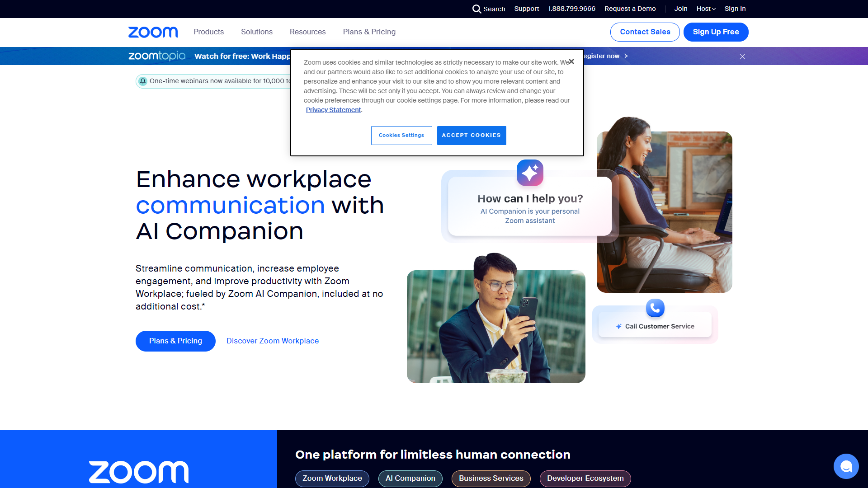The image size is (868, 488).
Task: Expand the Host dropdown menu
Action: pyautogui.click(x=706, y=9)
